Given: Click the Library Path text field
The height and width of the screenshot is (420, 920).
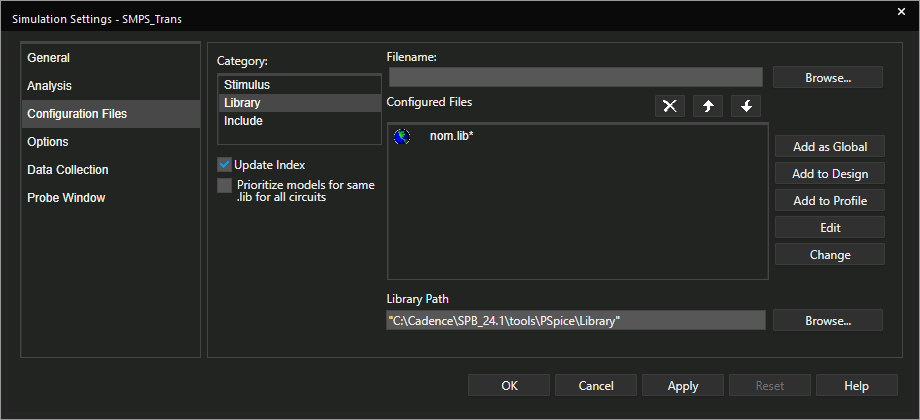Looking at the screenshot, I should [576, 320].
